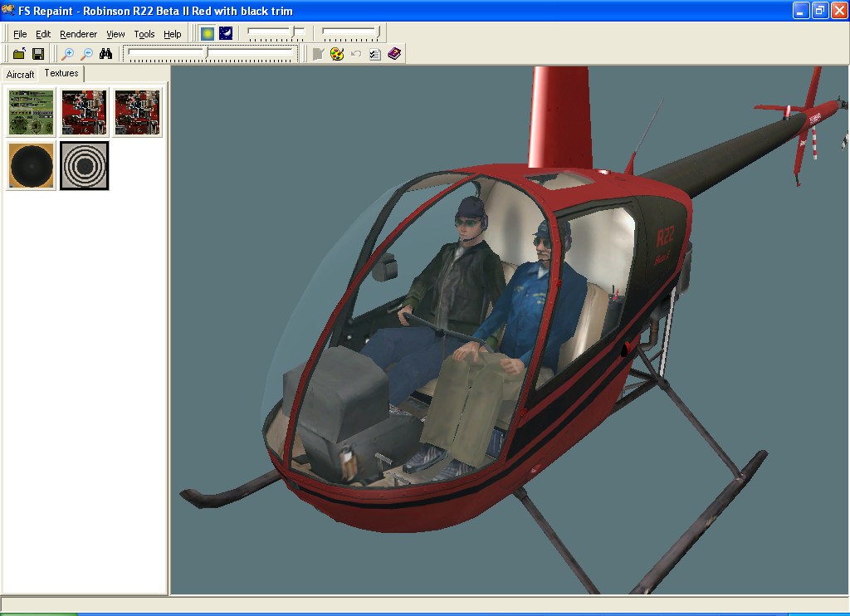Click the slider right of the night icon
The width and height of the screenshot is (850, 616).
276,33
